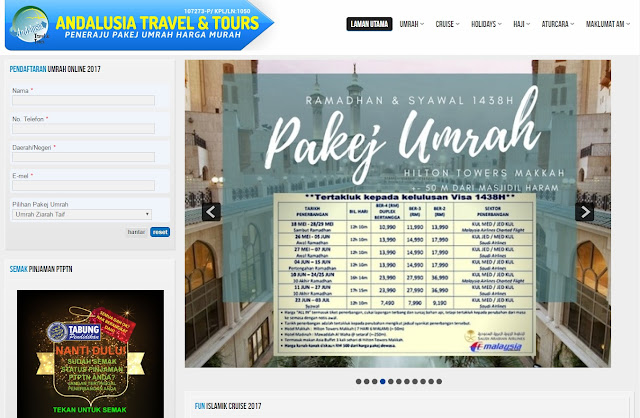Click the Pakej Umrah Ramadhan slide image
Screen dimensions: 640x418
click(398, 214)
